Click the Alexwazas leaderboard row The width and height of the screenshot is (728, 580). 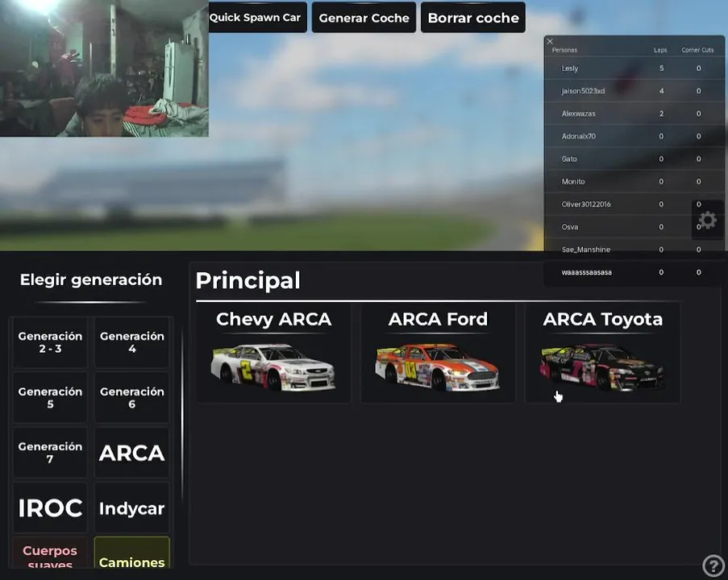tap(634, 114)
